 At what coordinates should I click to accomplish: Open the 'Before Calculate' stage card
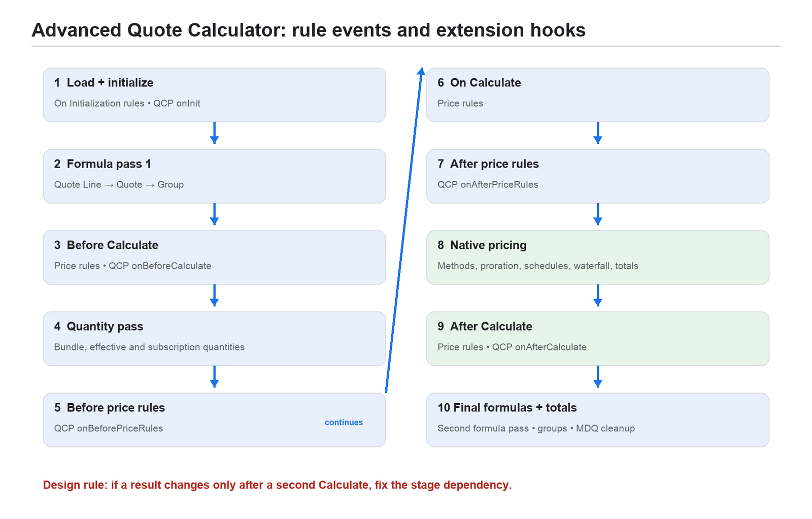click(214, 257)
